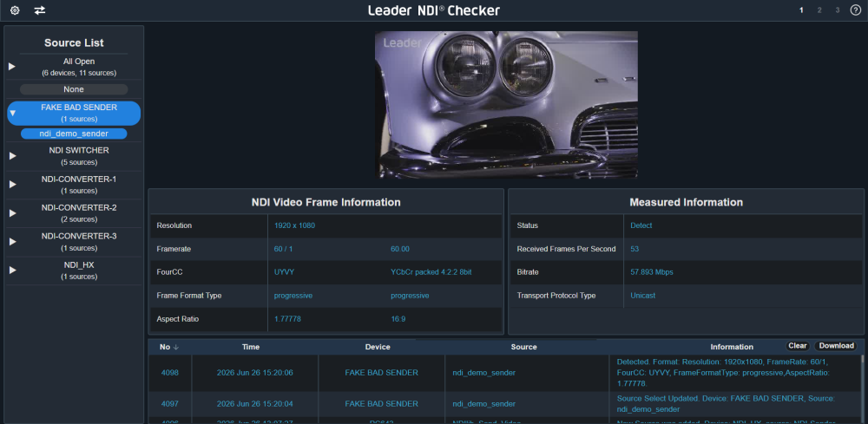Screen dimensions: 868x424
Task: Sort log by No column arrow
Action: click(176, 347)
